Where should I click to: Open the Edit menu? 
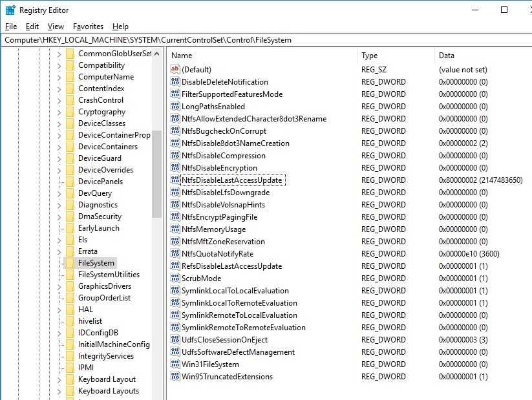pos(32,26)
